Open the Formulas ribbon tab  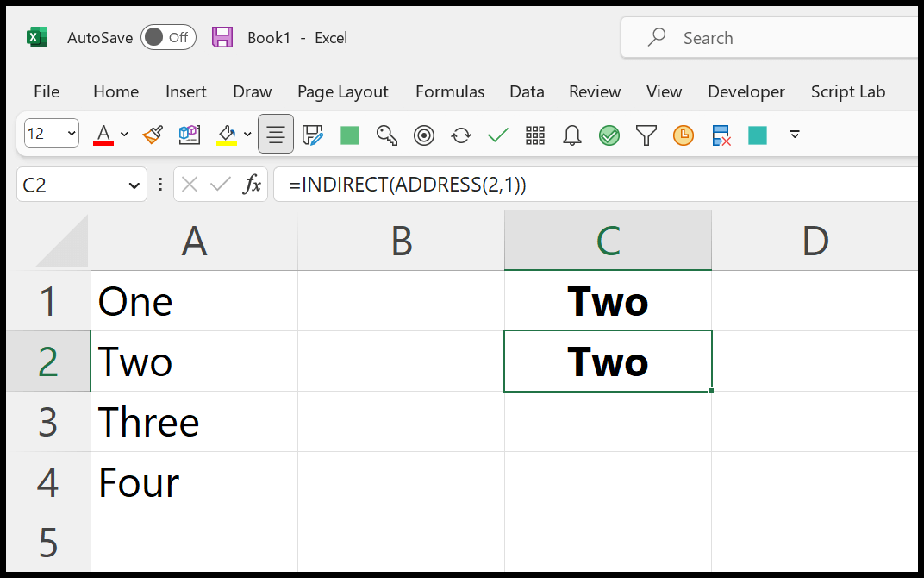point(450,91)
